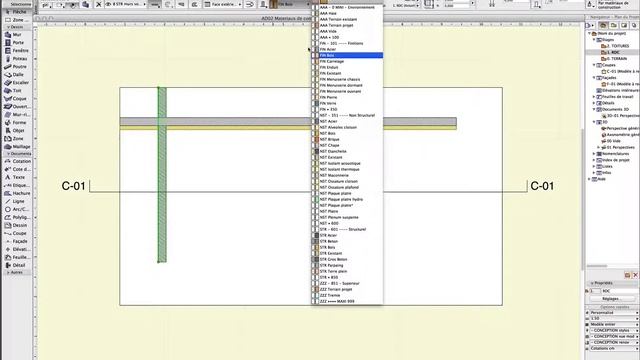Open the 1:50 scale dropdown
The image size is (640, 360).
613,318
